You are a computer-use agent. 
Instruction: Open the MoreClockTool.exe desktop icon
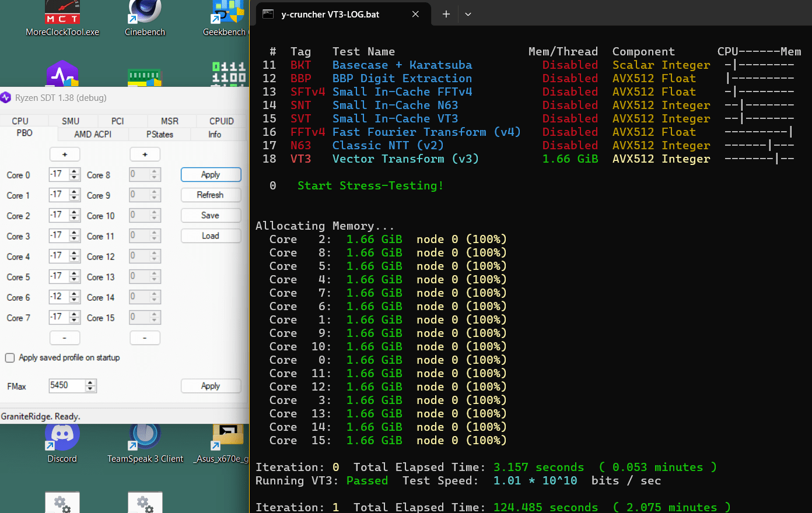pyautogui.click(x=62, y=19)
